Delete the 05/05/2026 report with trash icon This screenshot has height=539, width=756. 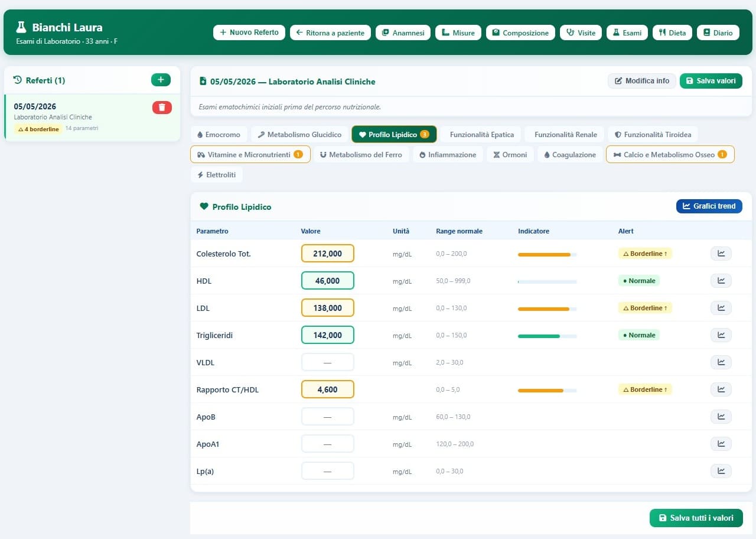(162, 107)
